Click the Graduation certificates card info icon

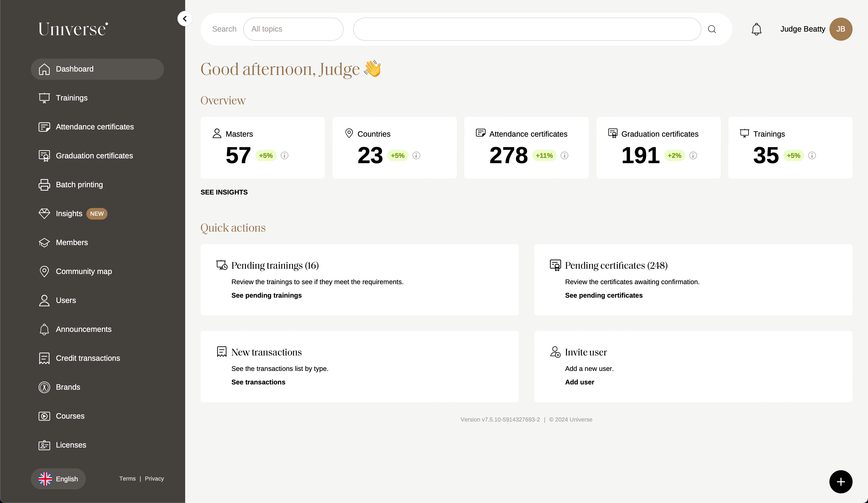693,156
